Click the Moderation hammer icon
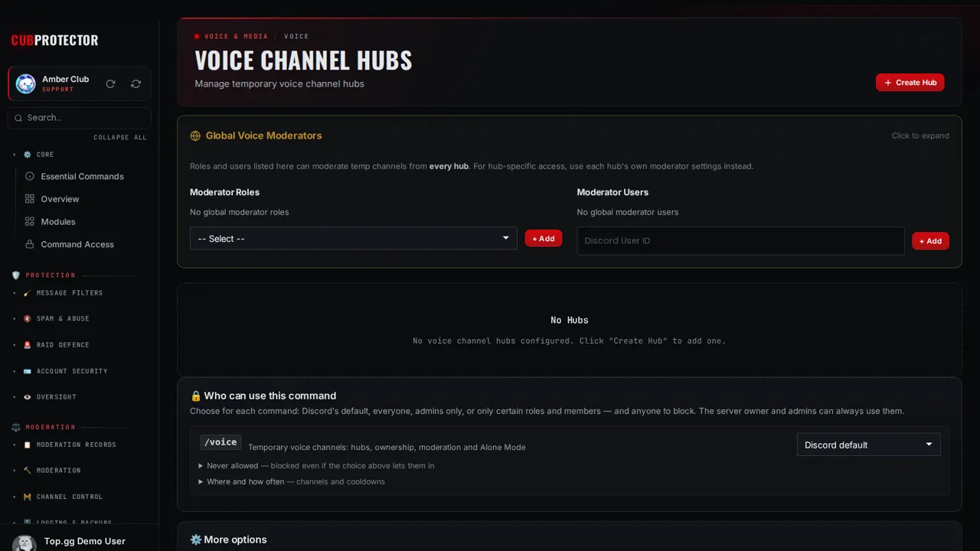This screenshot has width=980, height=551. pos(28,471)
